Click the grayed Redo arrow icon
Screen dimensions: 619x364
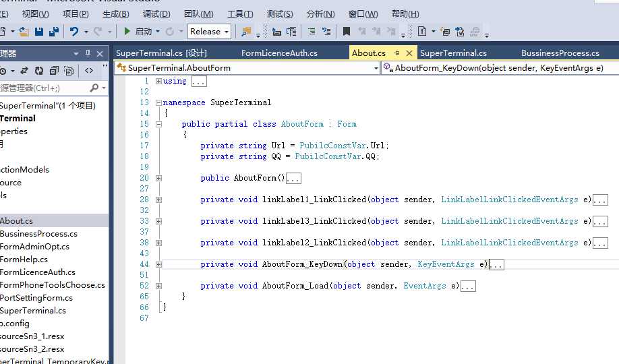click(x=98, y=31)
